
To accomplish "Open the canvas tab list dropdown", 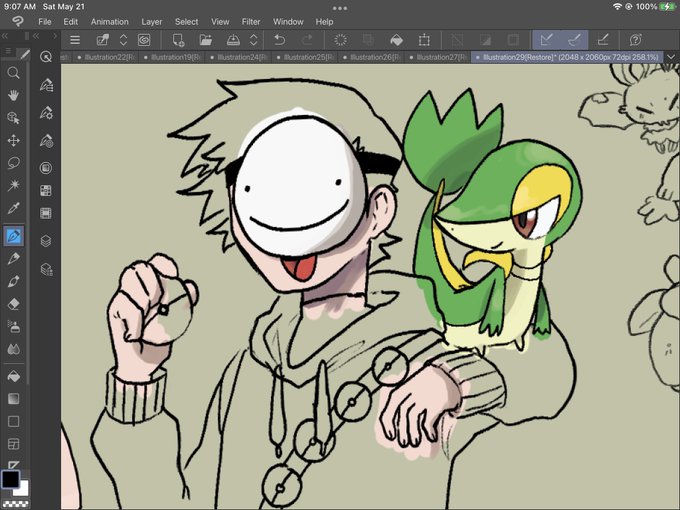I will (671, 57).
